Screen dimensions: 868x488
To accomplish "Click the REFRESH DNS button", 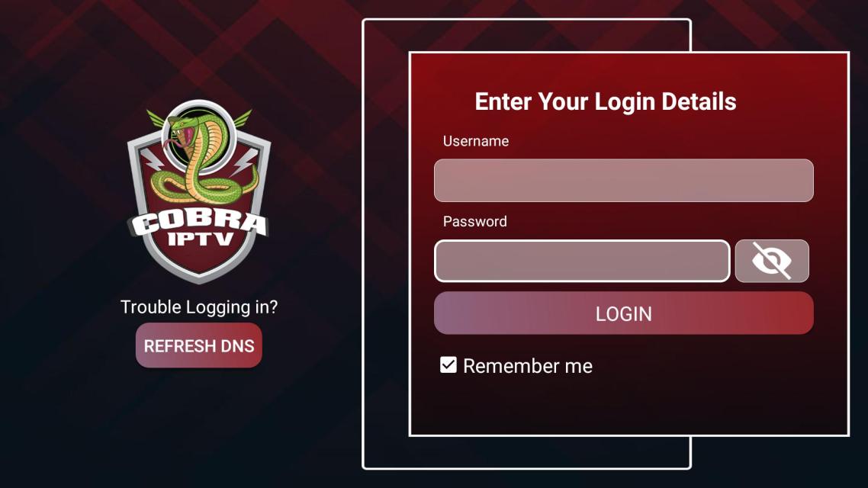I will coord(199,346).
